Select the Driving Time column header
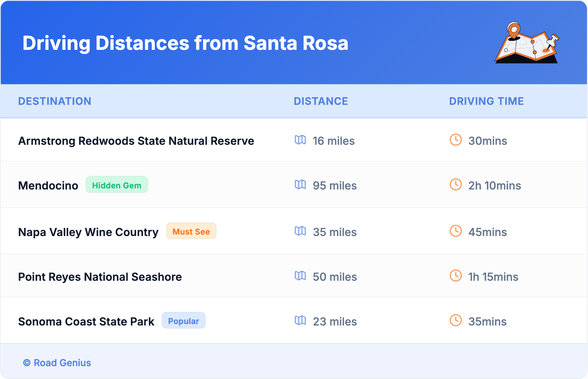Viewport: 588px width, 379px height. point(486,101)
